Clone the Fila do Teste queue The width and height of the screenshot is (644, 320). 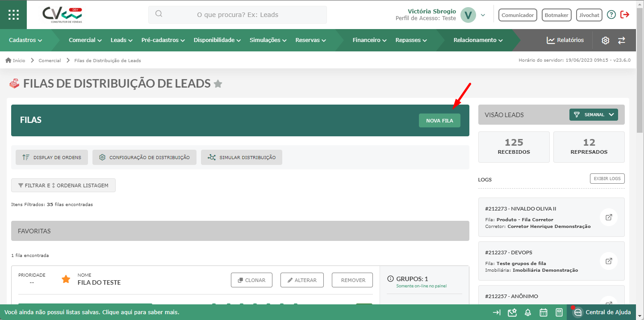252,280
